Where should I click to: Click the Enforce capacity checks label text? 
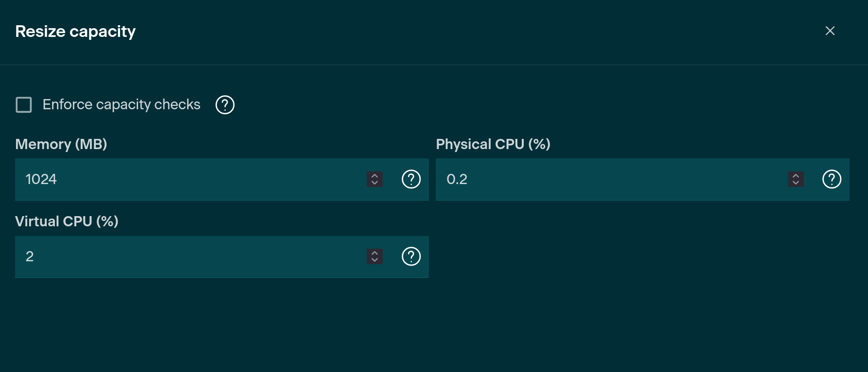(x=121, y=105)
